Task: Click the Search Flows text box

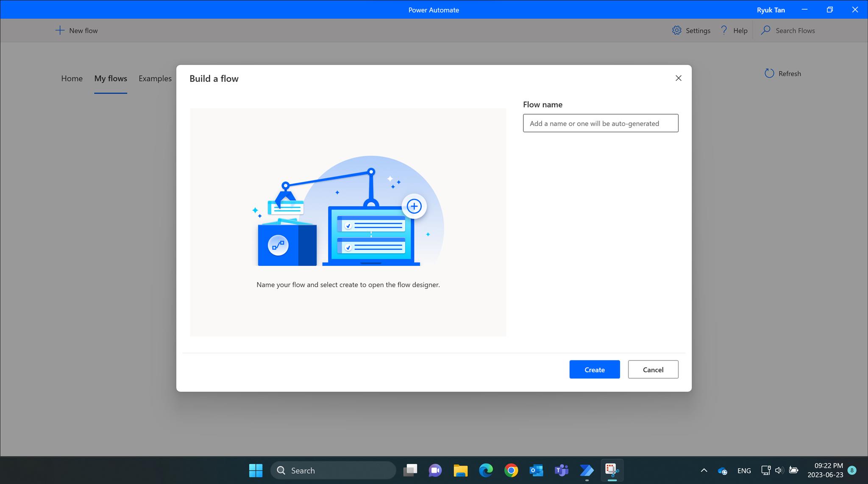Action: 795,30
